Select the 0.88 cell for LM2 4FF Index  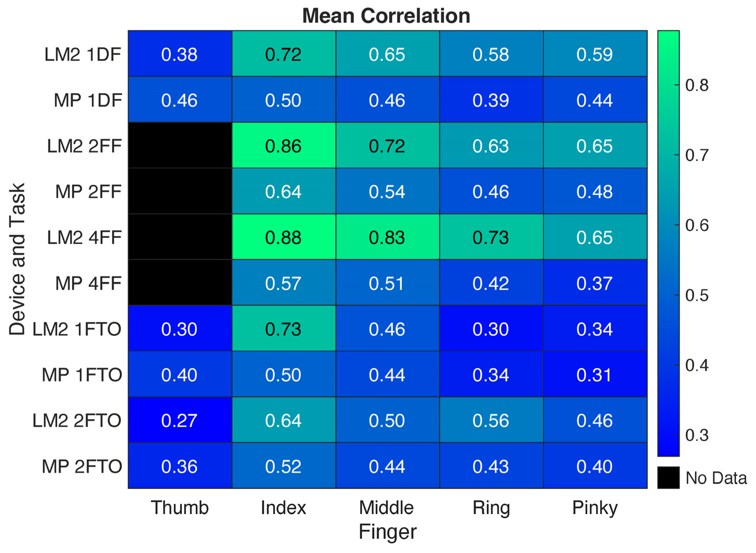click(283, 237)
